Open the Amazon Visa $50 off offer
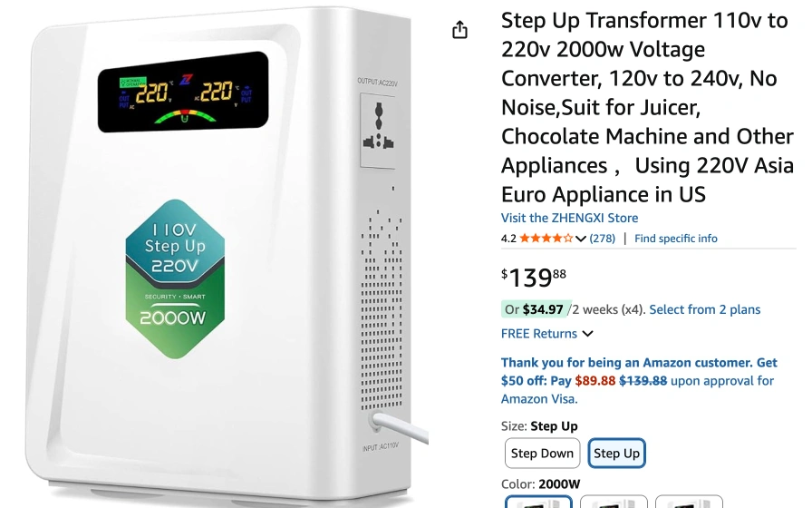812x508 pixels. 639,380
